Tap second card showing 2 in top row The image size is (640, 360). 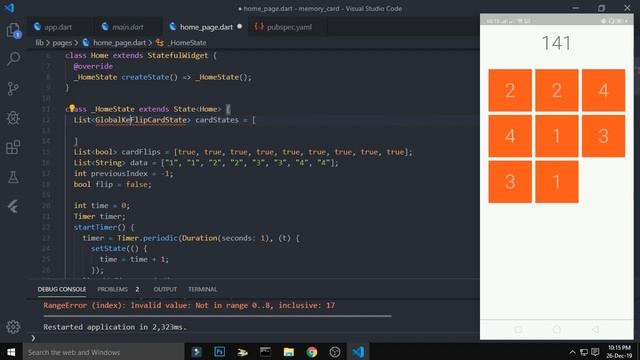pyautogui.click(x=557, y=90)
